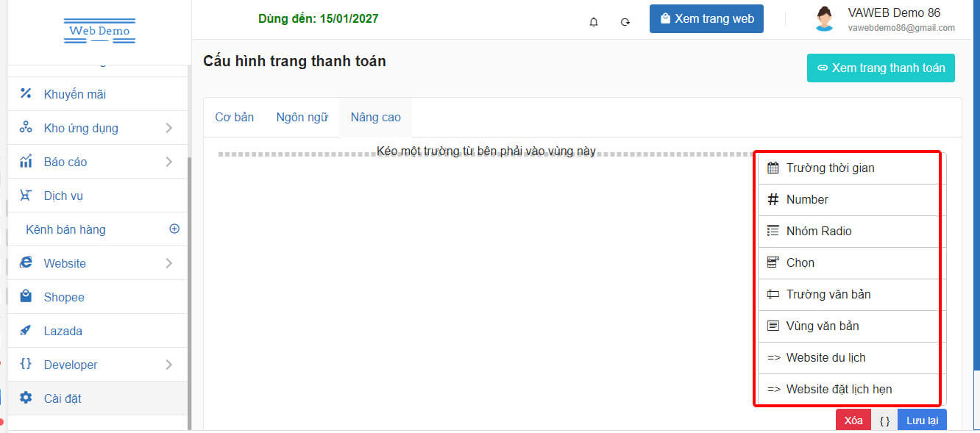Open the Dịch vụ menu item
The height and width of the screenshot is (433, 980).
click(63, 196)
